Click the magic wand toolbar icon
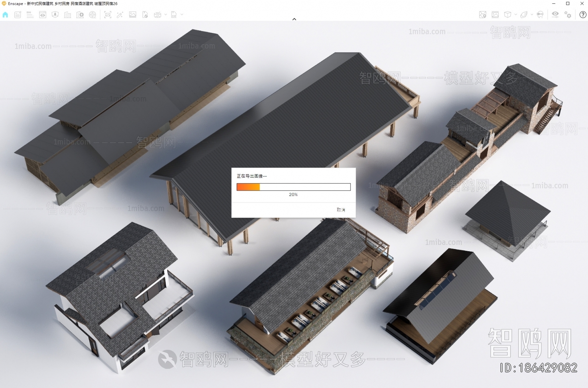This screenshot has width=588, height=388. [x=120, y=15]
